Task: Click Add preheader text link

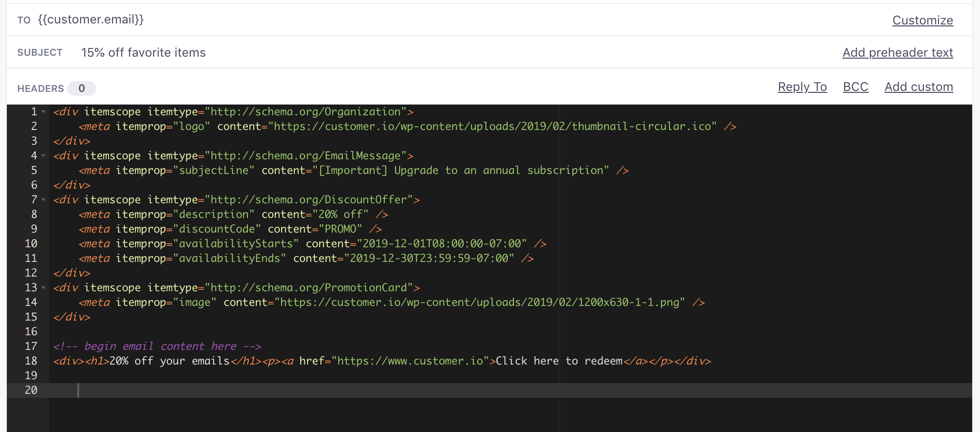Action: coord(897,53)
